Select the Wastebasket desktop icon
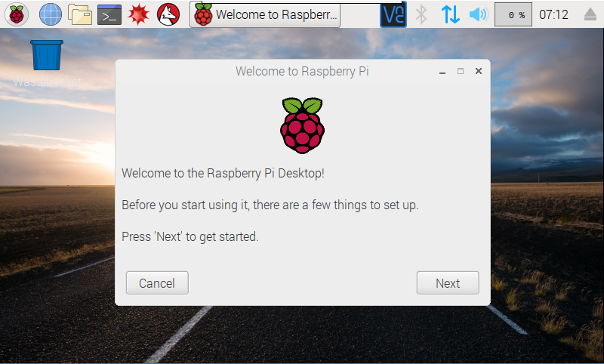Screen dimensions: 604x364 pyautogui.click(x=47, y=63)
